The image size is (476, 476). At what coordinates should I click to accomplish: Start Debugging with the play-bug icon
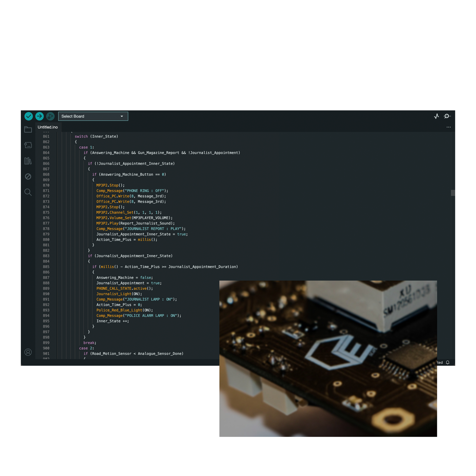(x=50, y=116)
